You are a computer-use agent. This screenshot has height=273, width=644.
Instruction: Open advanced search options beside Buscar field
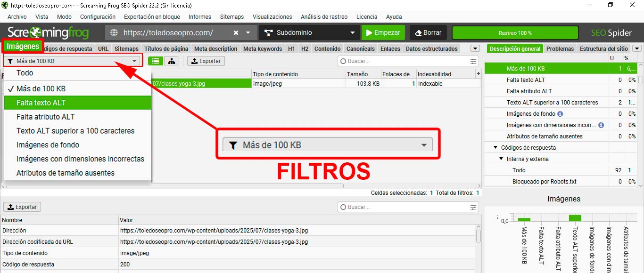click(473, 61)
